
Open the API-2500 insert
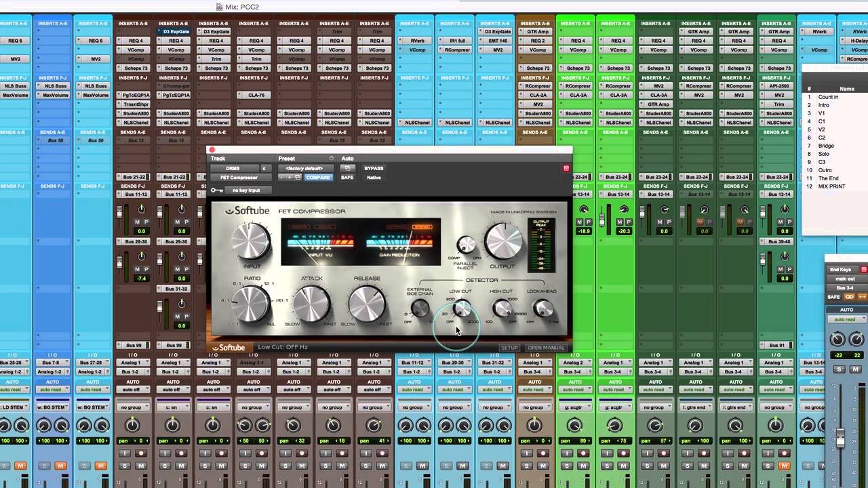click(x=779, y=86)
